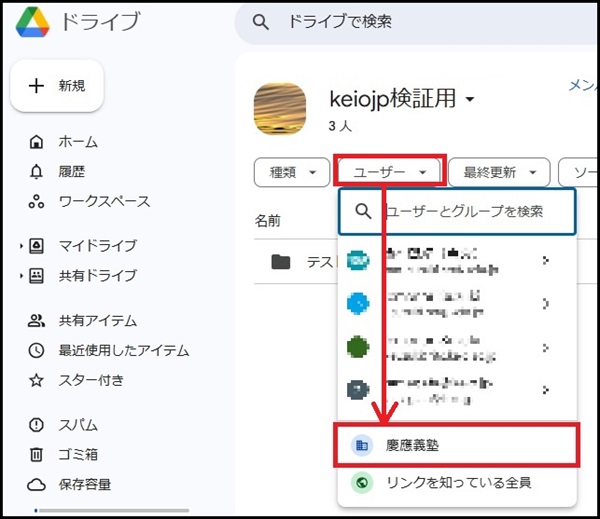Open the keiojp検証用 drive name dropdown
This screenshot has height=519, width=600.
(470, 99)
